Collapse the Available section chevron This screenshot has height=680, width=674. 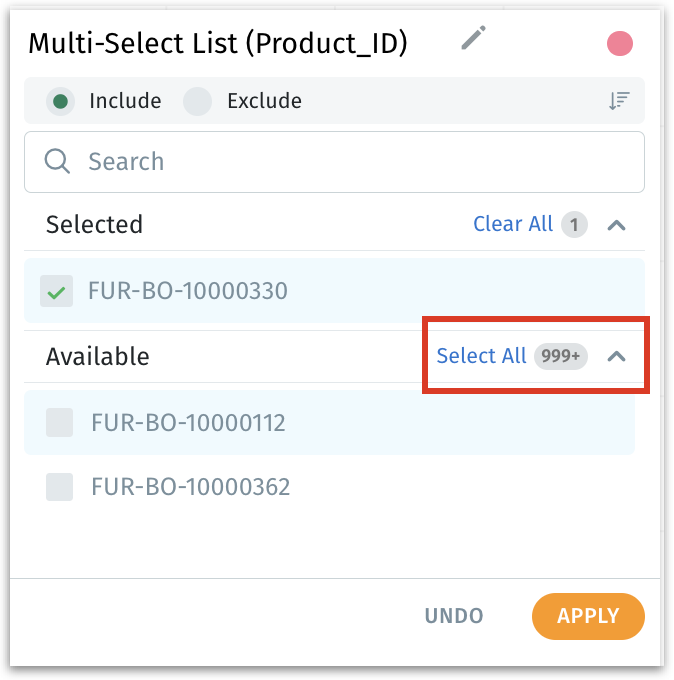pyautogui.click(x=617, y=356)
